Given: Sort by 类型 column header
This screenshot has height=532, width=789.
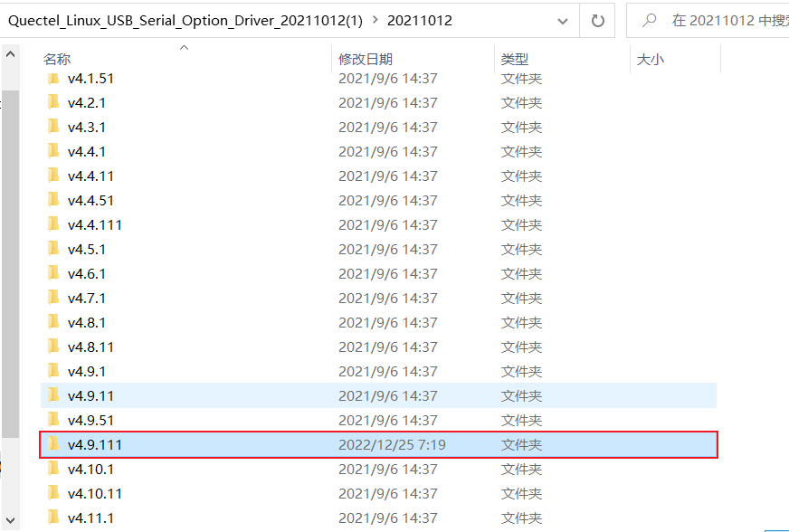Looking at the screenshot, I should pos(515,60).
